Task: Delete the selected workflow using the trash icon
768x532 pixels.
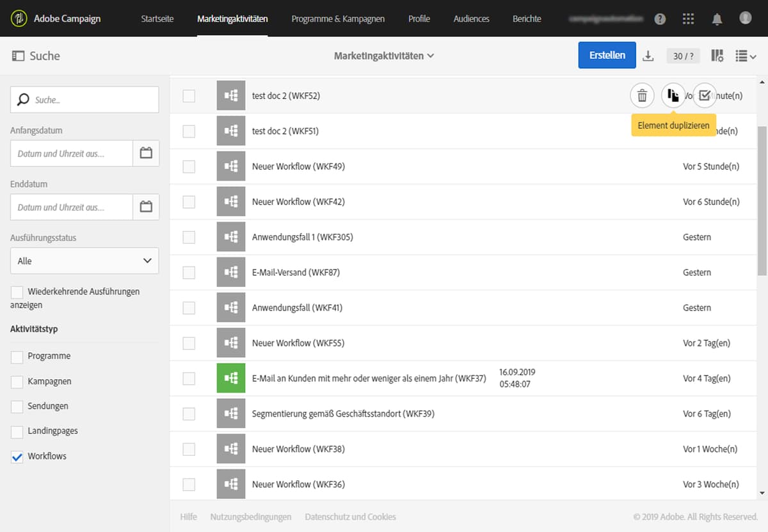Action: [x=642, y=95]
